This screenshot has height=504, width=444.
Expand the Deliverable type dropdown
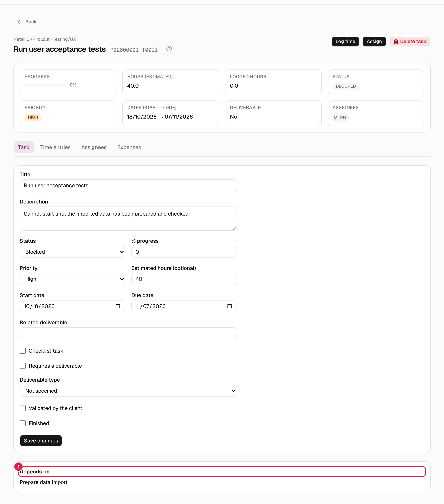(x=128, y=391)
